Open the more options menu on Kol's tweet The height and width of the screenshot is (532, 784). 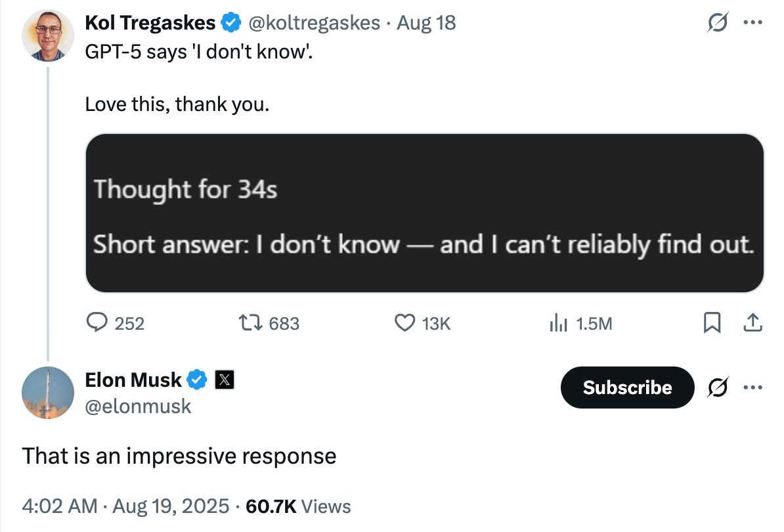[754, 22]
